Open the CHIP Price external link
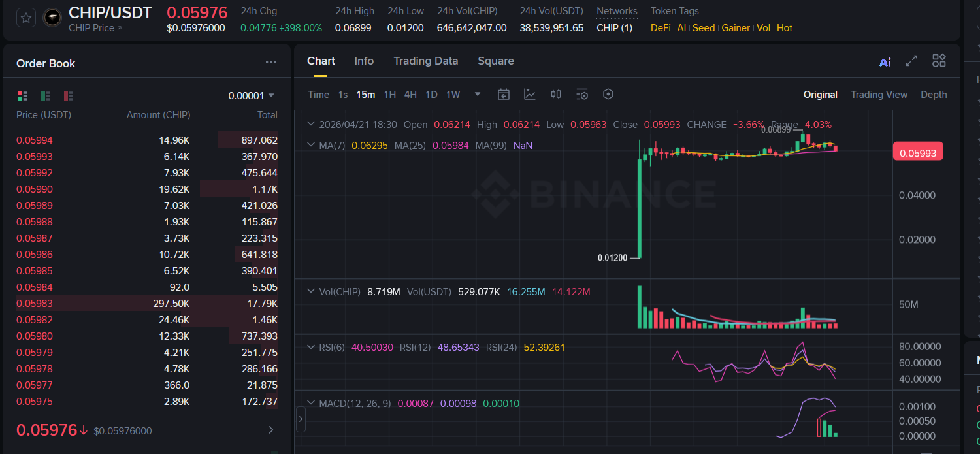 [x=95, y=28]
